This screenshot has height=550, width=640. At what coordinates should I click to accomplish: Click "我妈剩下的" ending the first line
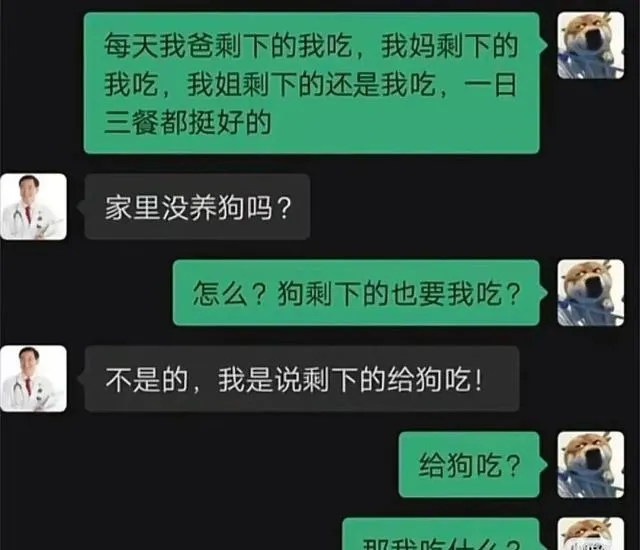[449, 45]
